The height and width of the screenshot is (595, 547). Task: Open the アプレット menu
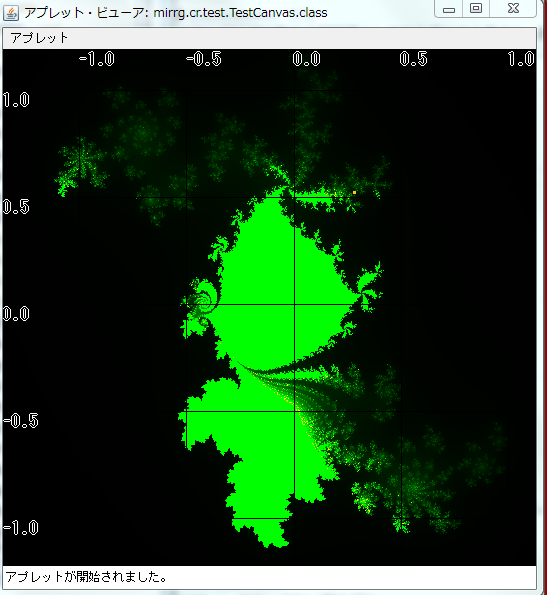pos(39,38)
